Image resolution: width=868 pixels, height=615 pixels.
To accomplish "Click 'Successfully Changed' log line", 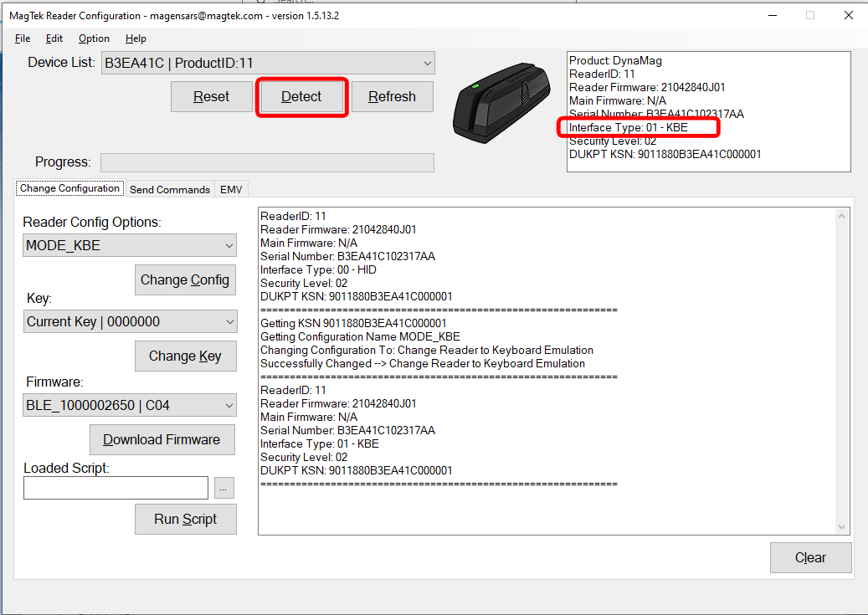I will point(423,364).
